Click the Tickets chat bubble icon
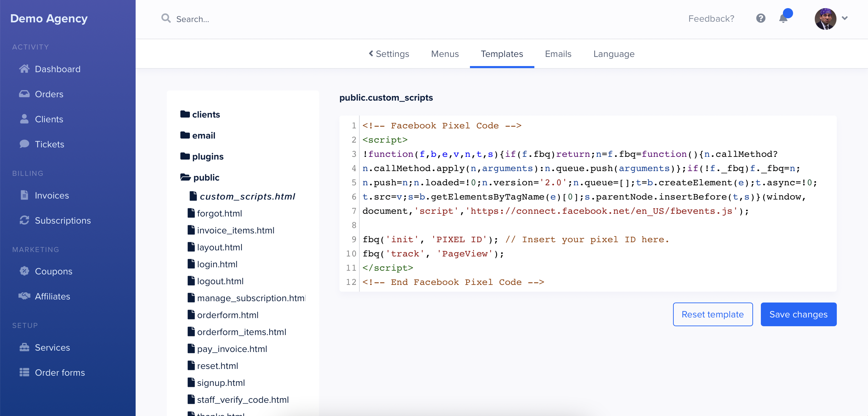868x416 pixels. click(x=24, y=144)
